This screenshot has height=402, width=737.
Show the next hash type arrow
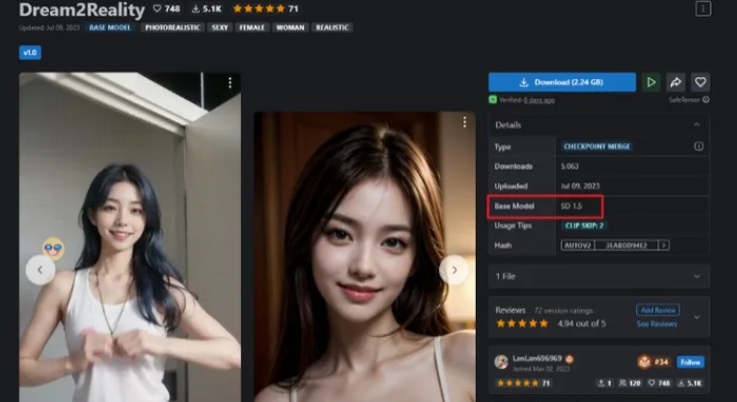point(664,245)
